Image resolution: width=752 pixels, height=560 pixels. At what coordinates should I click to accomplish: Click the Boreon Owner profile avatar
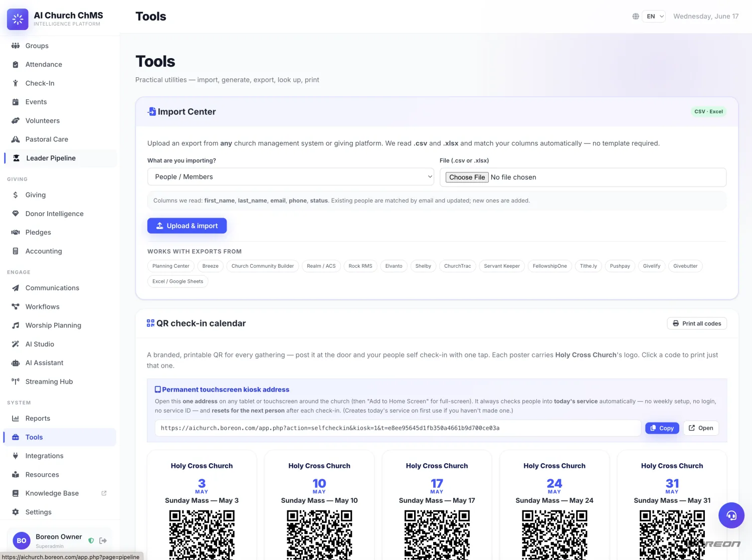click(22, 541)
